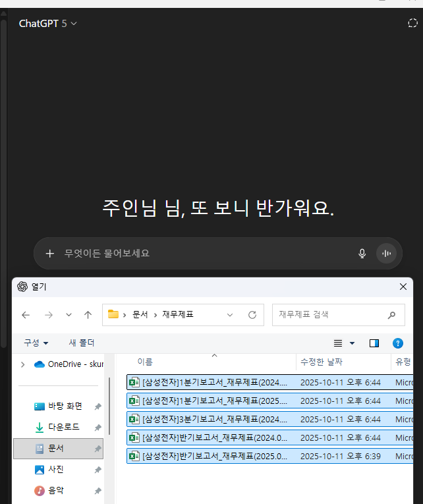Activate the microphone dictation icon

click(362, 254)
